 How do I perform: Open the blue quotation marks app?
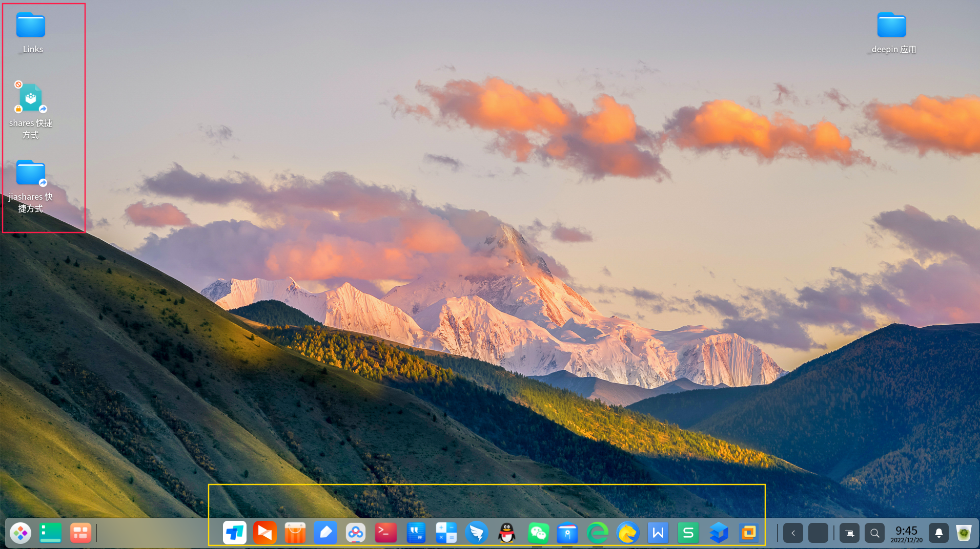[x=416, y=533]
